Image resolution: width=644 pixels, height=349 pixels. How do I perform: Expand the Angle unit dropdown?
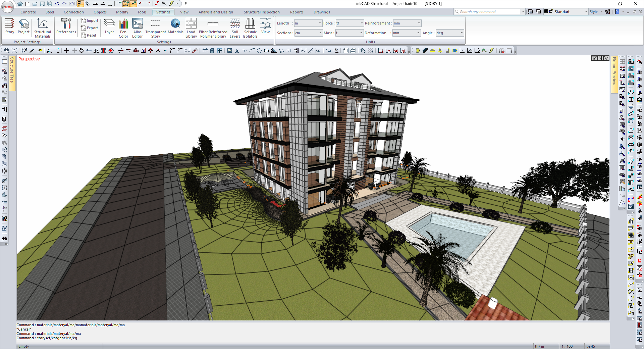coord(462,33)
